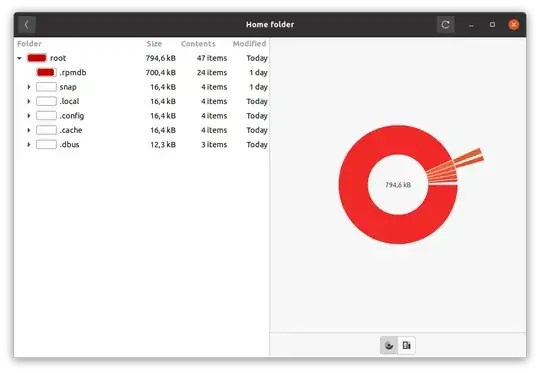
Task: Go back using the header back arrow
Action: click(x=27, y=25)
